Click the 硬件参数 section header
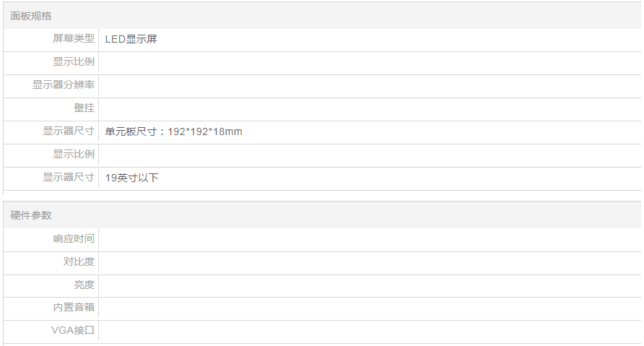 (31, 215)
